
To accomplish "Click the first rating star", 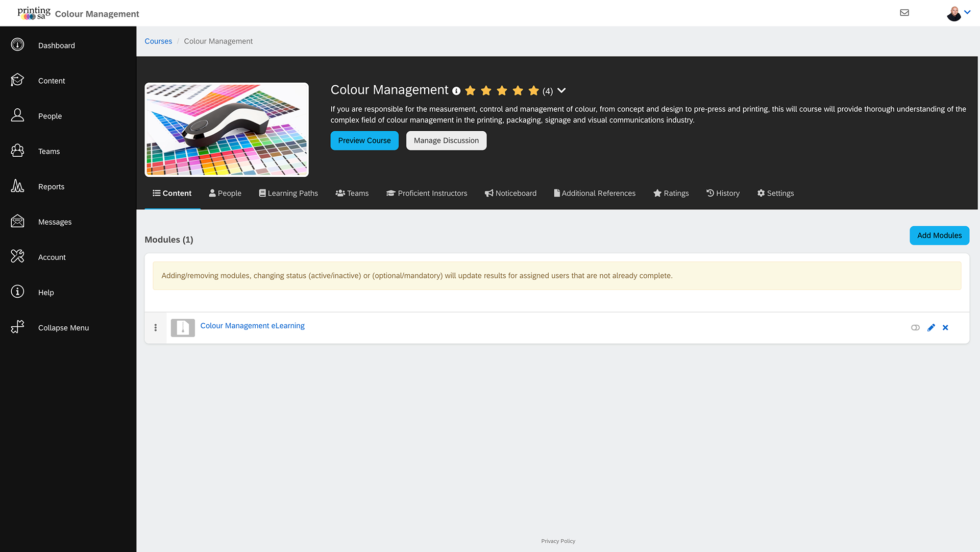I will 470,90.
